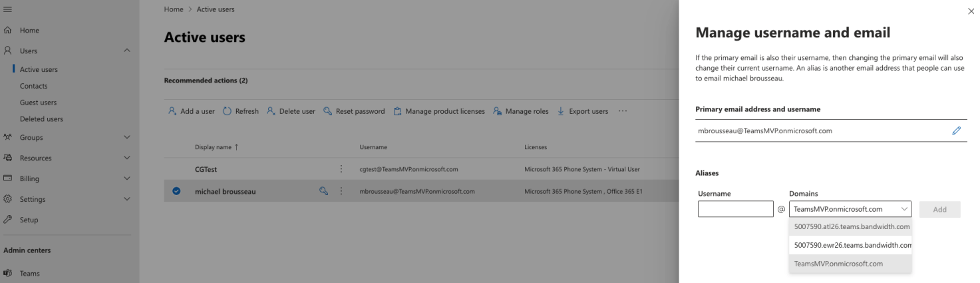Open the toolbar more actions ellipsis
980x283 pixels.
pos(623,111)
